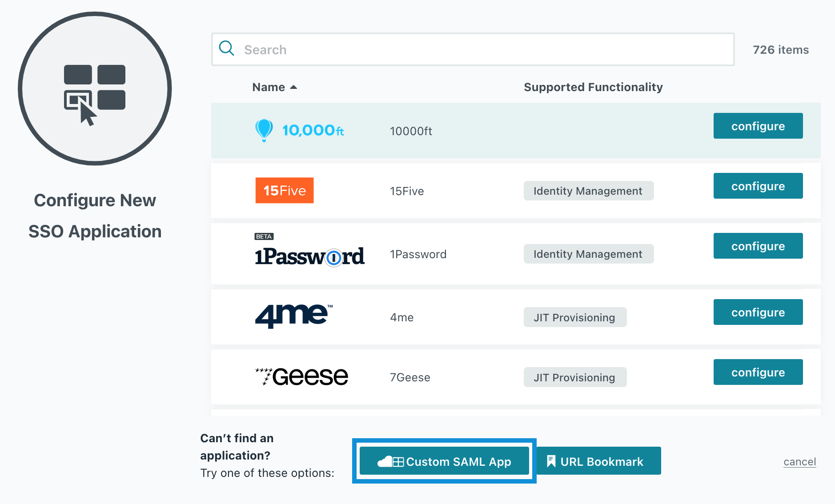Click the Supported Functionality column header

pyautogui.click(x=593, y=87)
